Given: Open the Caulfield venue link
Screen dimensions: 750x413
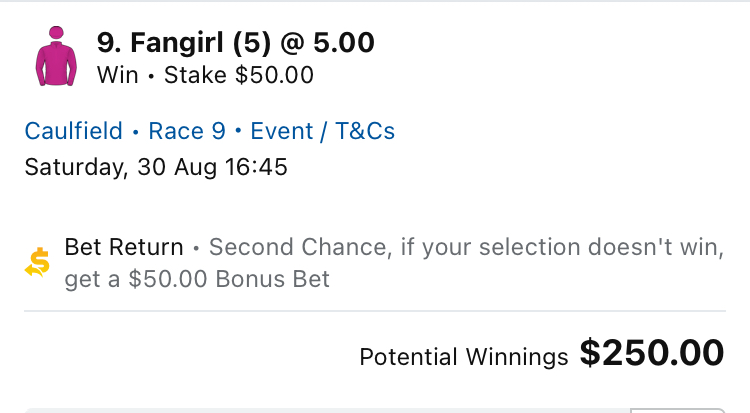Looking at the screenshot, I should [74, 131].
